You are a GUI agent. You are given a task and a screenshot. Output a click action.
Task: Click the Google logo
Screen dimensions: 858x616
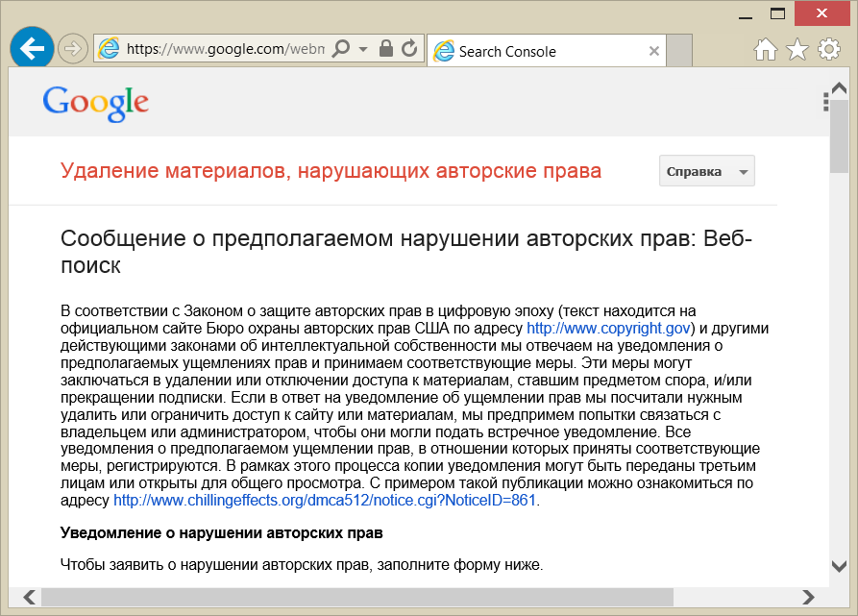[96, 103]
